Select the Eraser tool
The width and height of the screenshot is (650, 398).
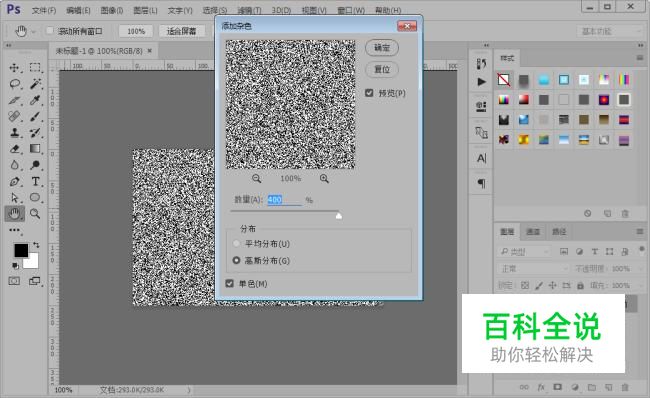pyautogui.click(x=15, y=148)
